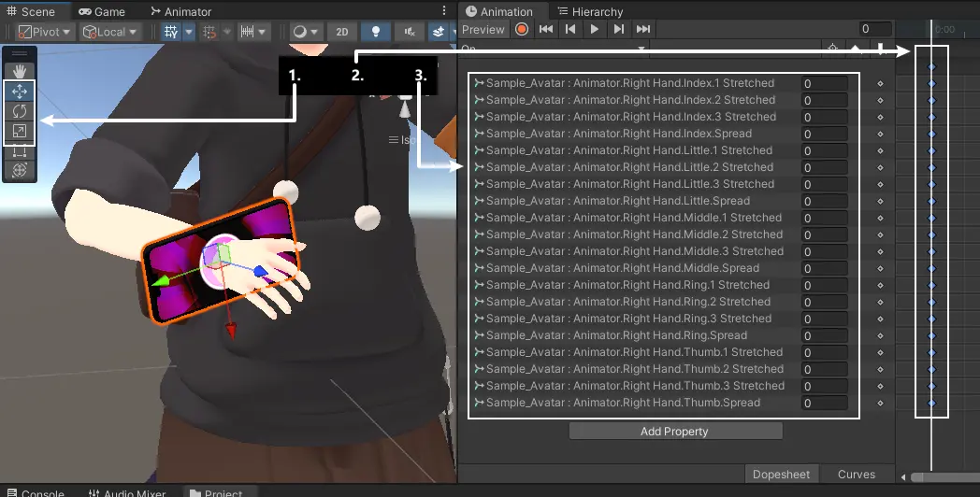Open the Project tab
980x497 pixels.
(x=216, y=492)
